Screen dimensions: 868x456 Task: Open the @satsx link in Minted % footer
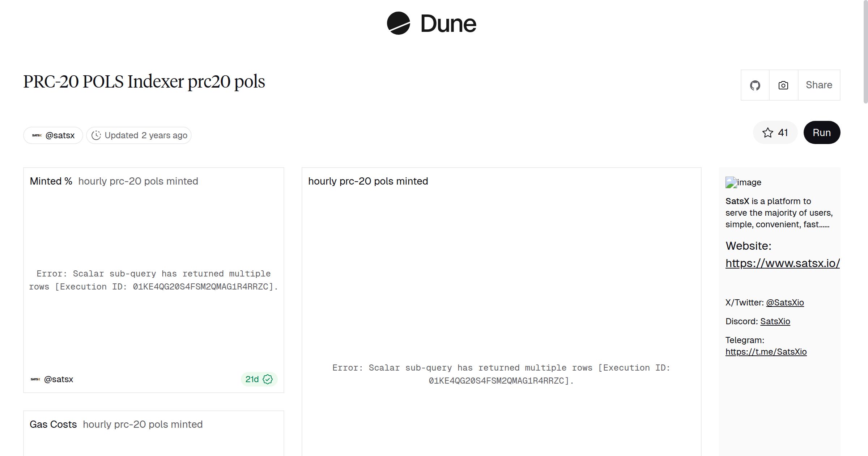click(x=59, y=379)
